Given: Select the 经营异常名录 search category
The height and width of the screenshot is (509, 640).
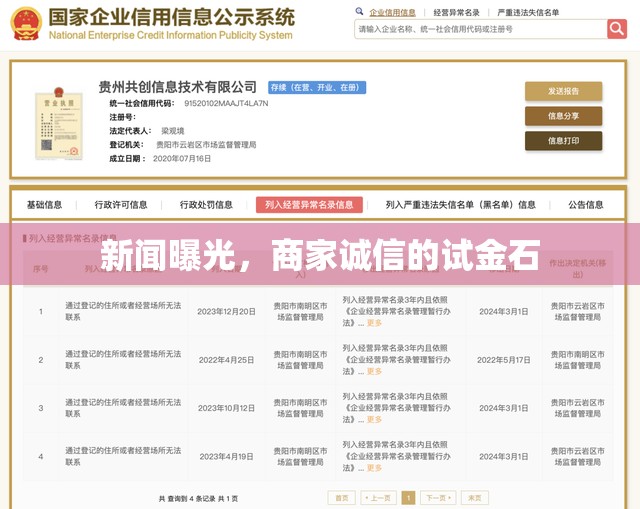Looking at the screenshot, I should point(456,13).
